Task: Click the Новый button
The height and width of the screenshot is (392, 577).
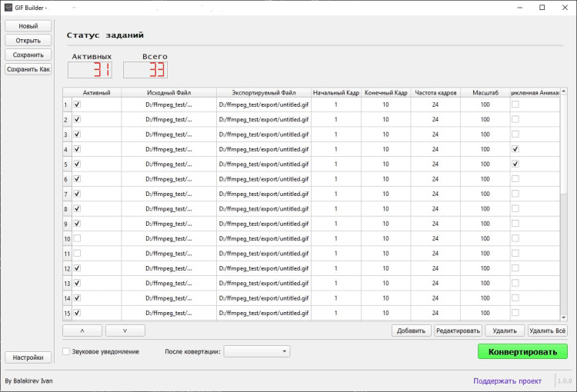Action: click(x=28, y=26)
